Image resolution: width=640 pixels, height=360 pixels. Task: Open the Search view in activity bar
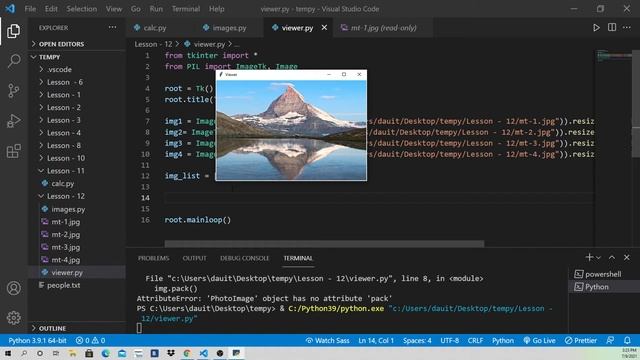(x=13, y=61)
